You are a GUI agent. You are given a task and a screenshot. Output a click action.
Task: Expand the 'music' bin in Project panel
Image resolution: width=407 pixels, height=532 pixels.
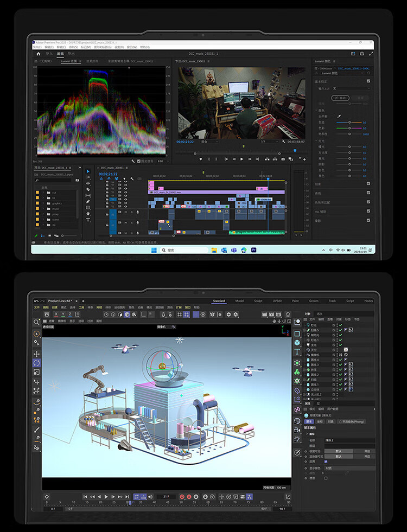click(43, 209)
